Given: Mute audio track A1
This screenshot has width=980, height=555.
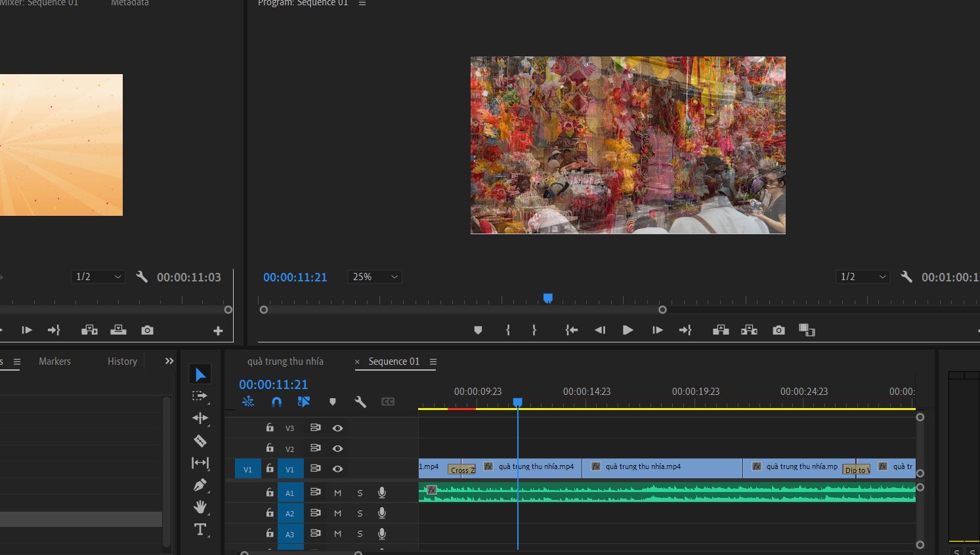Looking at the screenshot, I should (337, 493).
